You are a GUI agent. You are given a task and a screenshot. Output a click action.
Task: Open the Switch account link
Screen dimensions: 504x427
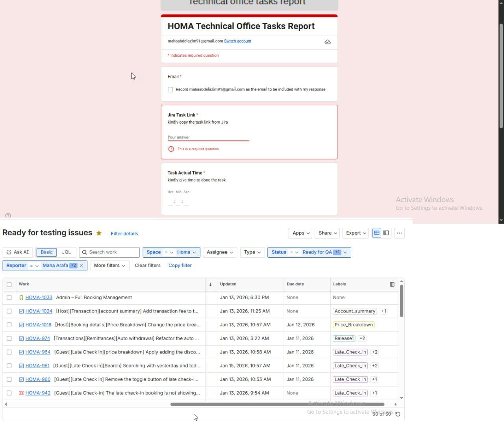[x=237, y=41]
